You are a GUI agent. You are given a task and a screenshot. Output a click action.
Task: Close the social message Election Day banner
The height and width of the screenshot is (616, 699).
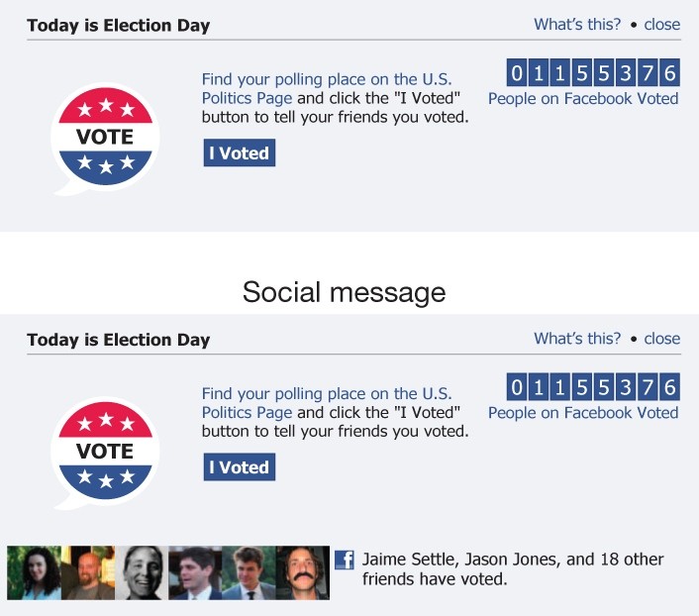point(661,339)
